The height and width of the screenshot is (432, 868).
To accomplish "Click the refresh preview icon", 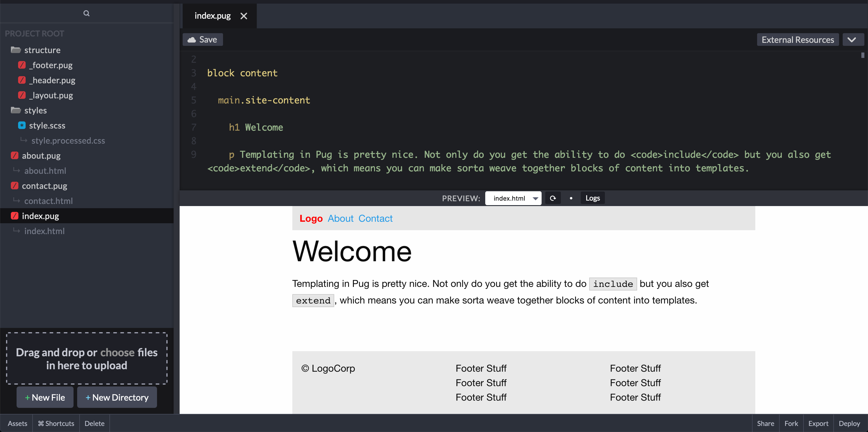I will coord(553,198).
